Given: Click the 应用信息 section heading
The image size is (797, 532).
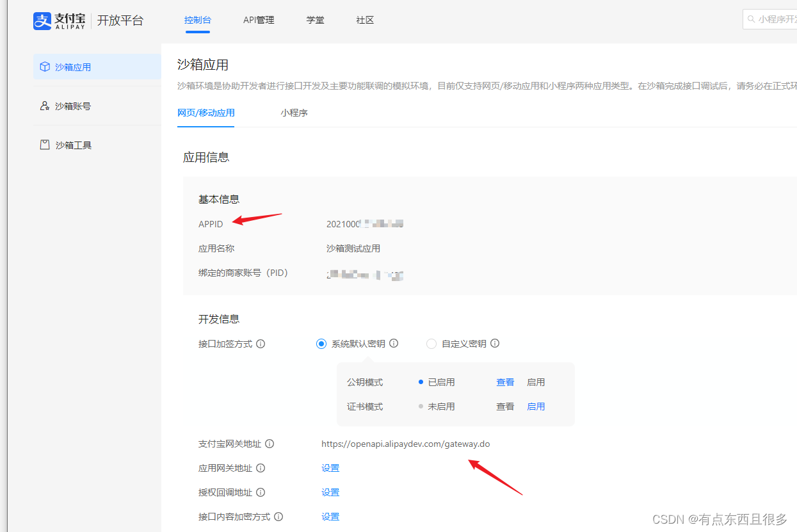Looking at the screenshot, I should [x=206, y=157].
